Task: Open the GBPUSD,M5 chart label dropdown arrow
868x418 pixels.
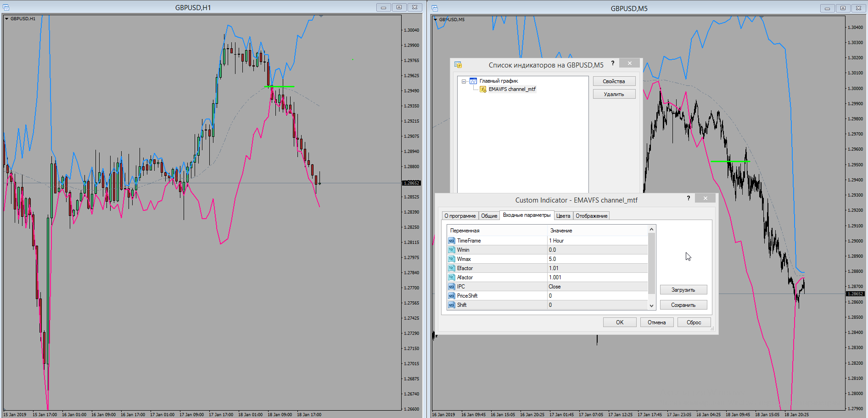Action: [435, 20]
